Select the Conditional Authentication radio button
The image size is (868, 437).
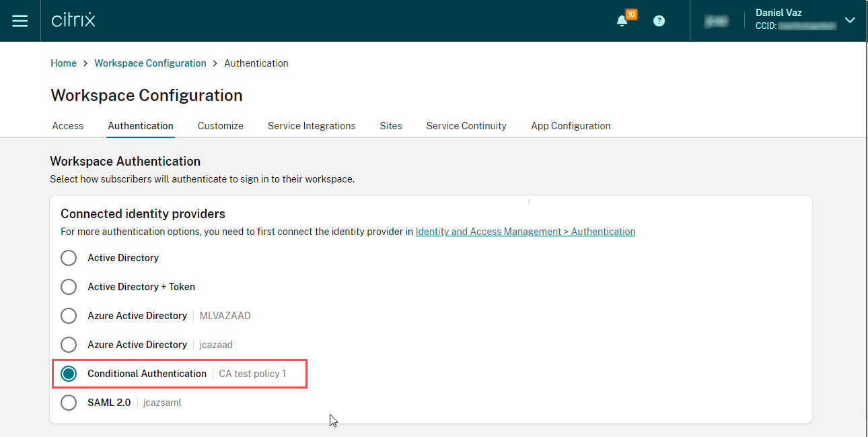69,374
